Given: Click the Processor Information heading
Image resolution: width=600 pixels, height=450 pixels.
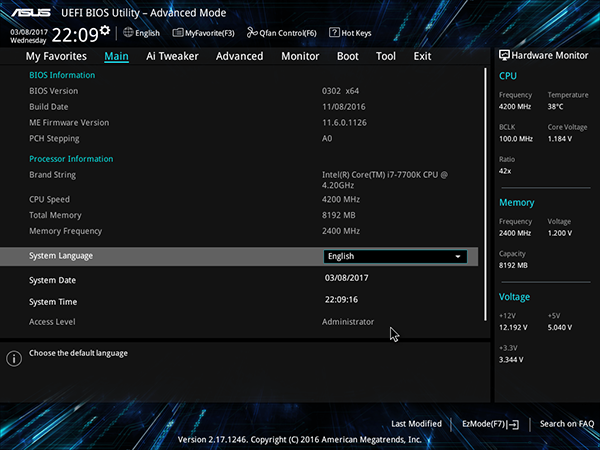Looking at the screenshot, I should [71, 159].
